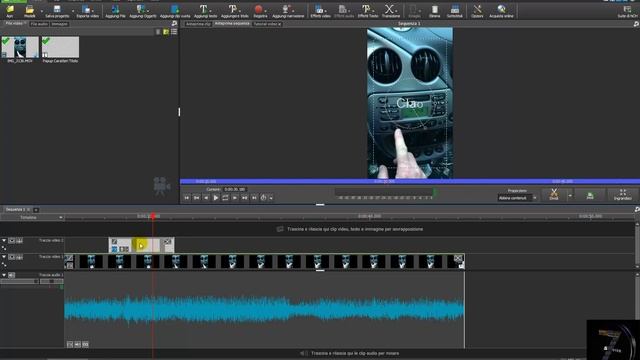Open the Suite di NCH icon

[x=627, y=11]
